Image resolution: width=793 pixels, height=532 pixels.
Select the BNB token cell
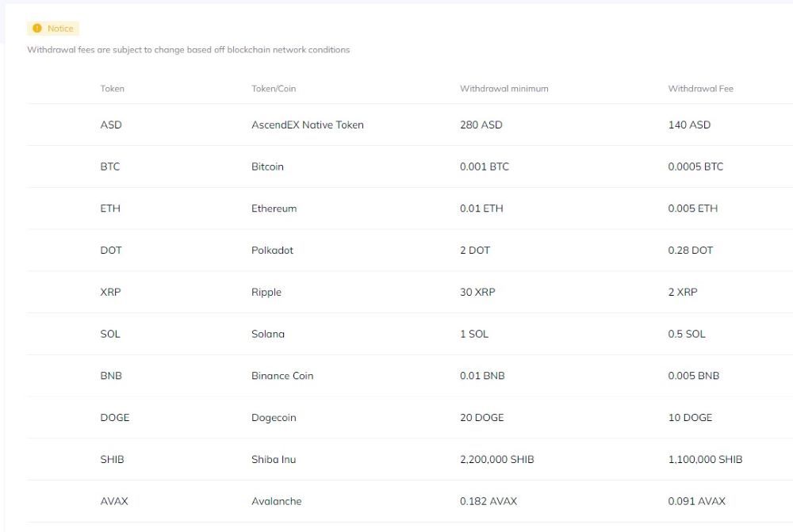tap(111, 376)
